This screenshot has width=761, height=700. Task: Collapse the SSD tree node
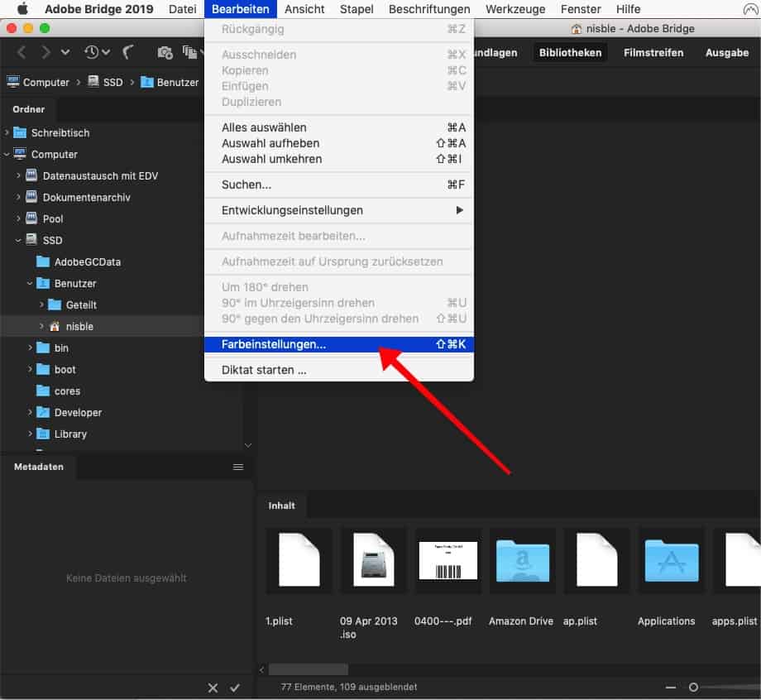19,240
